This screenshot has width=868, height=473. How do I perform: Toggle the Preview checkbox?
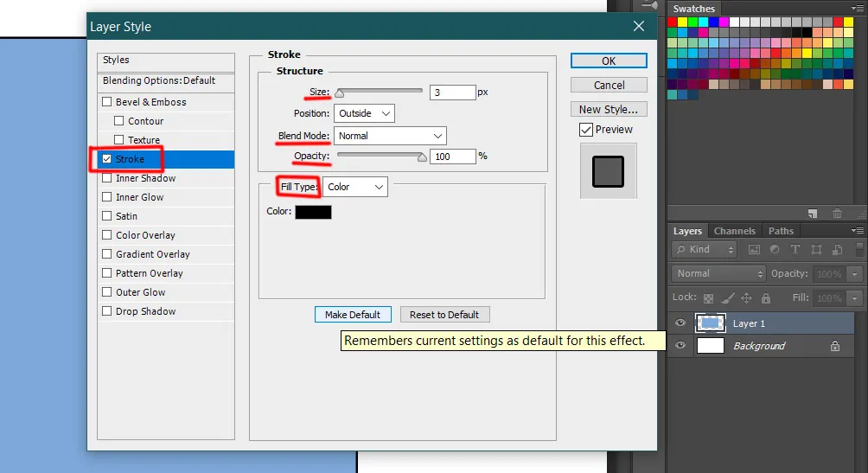585,130
